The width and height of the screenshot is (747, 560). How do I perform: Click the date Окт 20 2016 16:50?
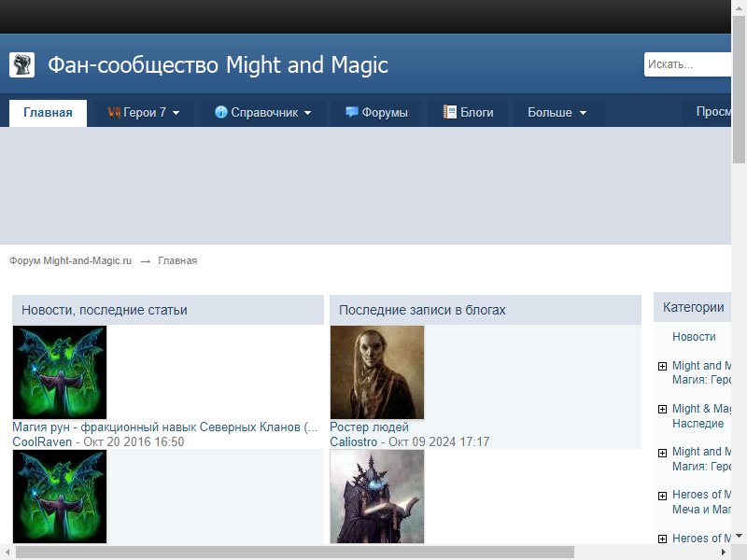click(134, 441)
